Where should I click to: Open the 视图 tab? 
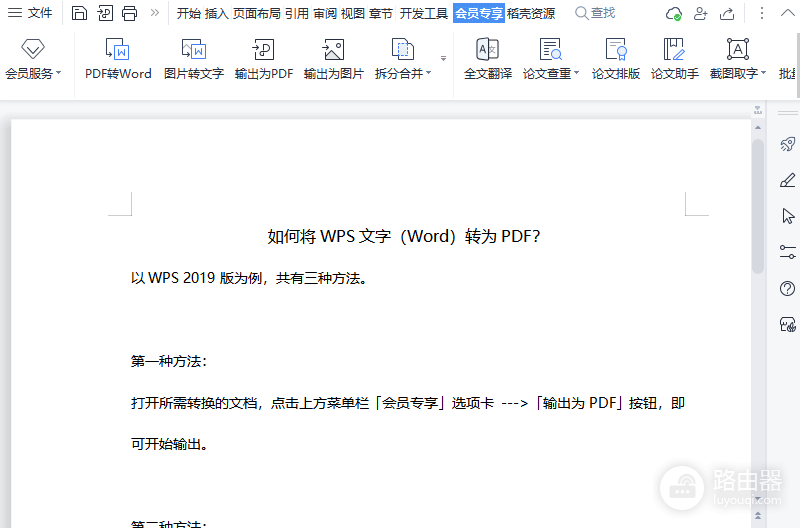tap(353, 13)
